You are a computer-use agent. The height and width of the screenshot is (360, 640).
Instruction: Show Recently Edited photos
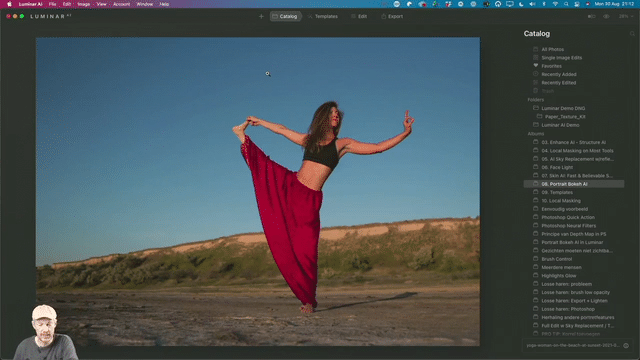(558, 82)
